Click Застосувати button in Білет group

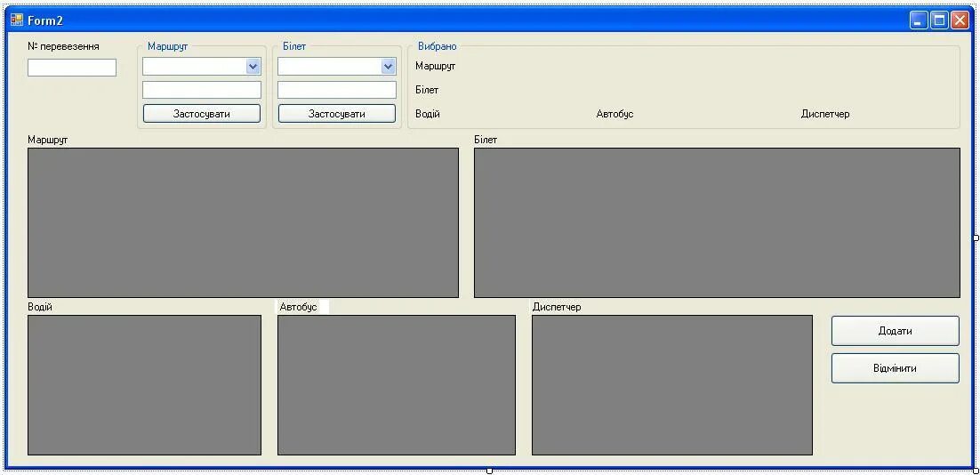pyautogui.click(x=337, y=114)
